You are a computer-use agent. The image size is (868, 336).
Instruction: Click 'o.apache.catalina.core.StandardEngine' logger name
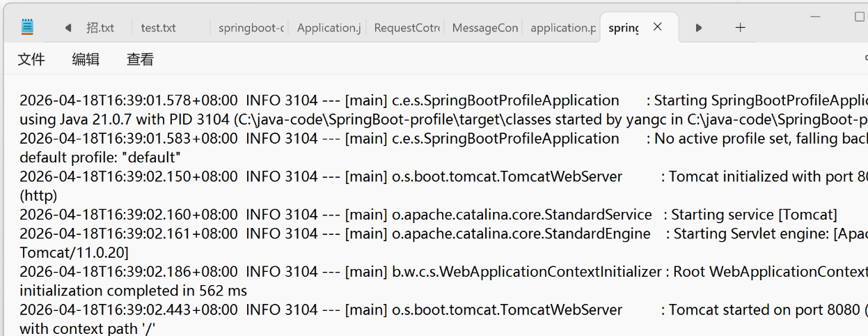click(x=521, y=234)
